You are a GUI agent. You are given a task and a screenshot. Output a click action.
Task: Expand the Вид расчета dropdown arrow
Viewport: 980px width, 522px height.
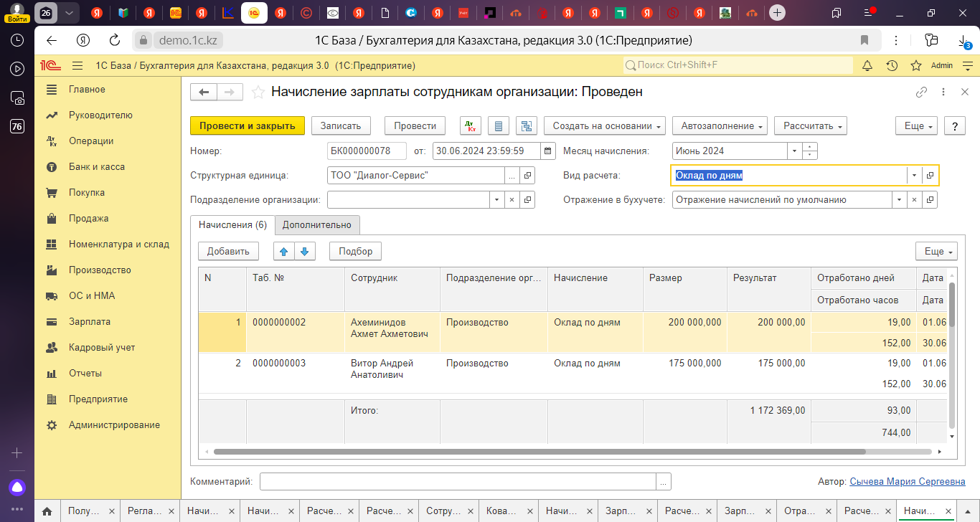(913, 176)
